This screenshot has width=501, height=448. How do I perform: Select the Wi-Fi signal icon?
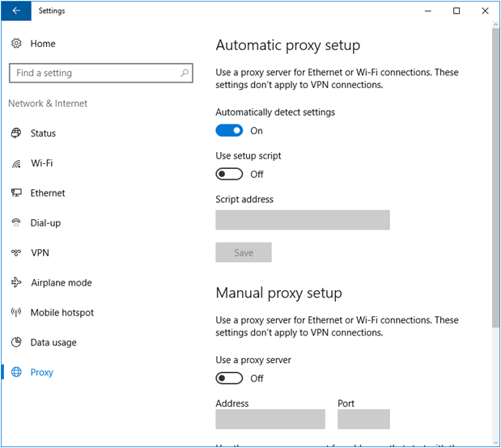[16, 163]
